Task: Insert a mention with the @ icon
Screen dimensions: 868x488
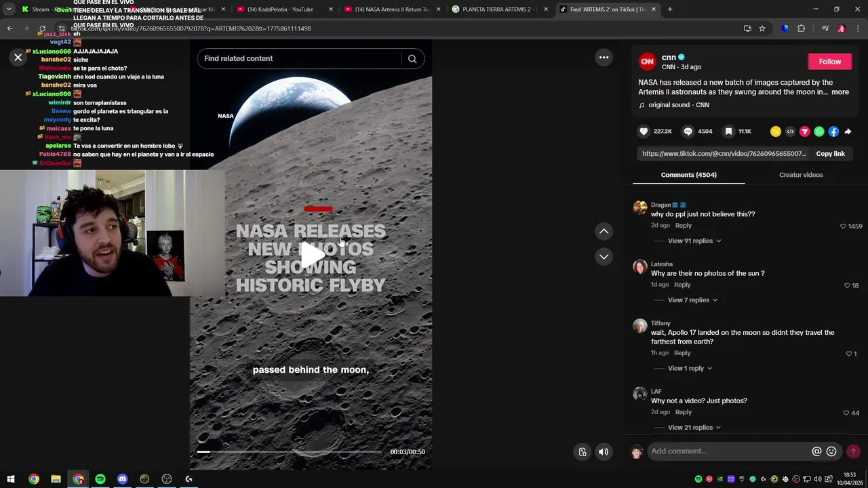Action: (x=816, y=451)
